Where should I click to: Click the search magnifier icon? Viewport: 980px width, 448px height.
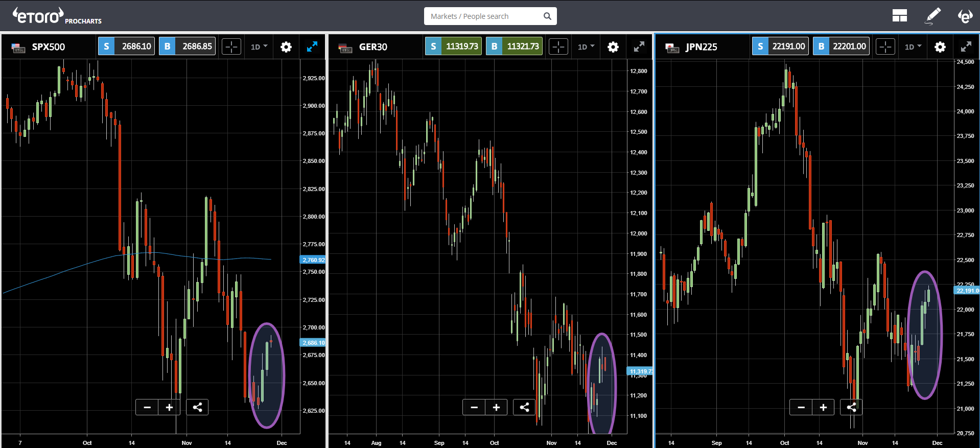547,16
